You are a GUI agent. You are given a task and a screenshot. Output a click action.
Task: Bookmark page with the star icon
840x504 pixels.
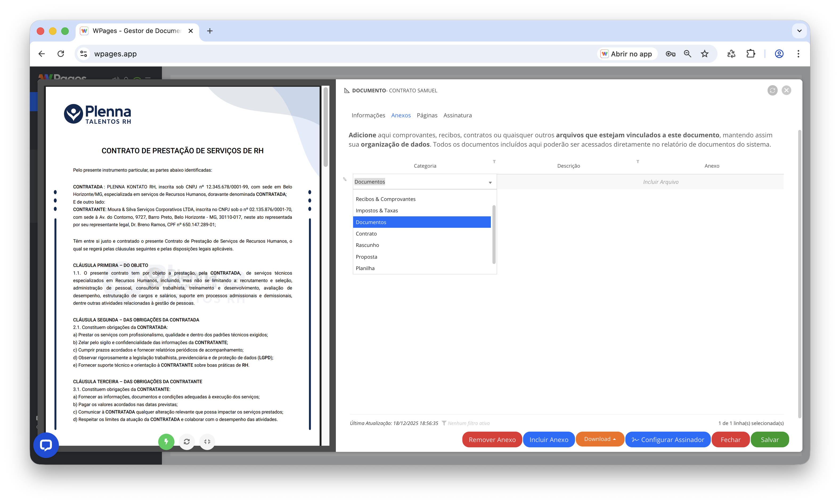pos(705,54)
